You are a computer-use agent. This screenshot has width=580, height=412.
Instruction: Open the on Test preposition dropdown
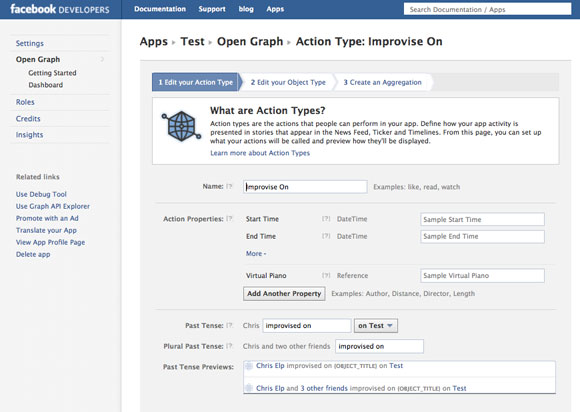pos(376,326)
